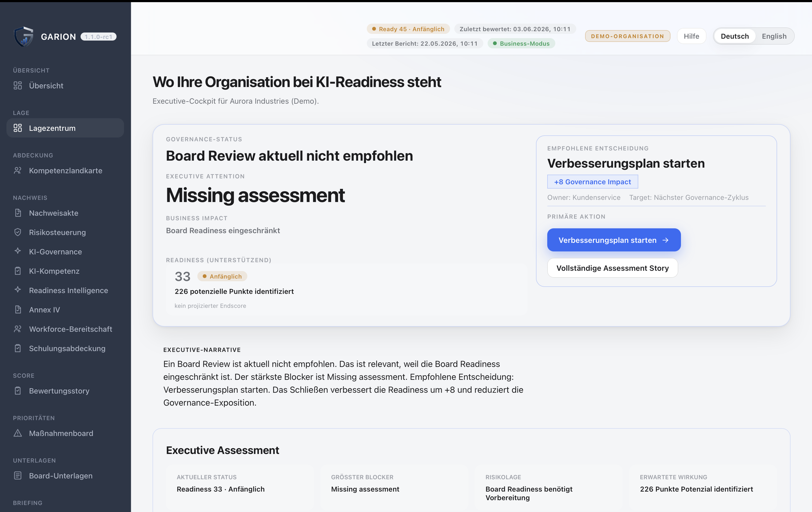Click the Kompetenzlandkarte people icon
The image size is (812, 512).
coord(17,171)
